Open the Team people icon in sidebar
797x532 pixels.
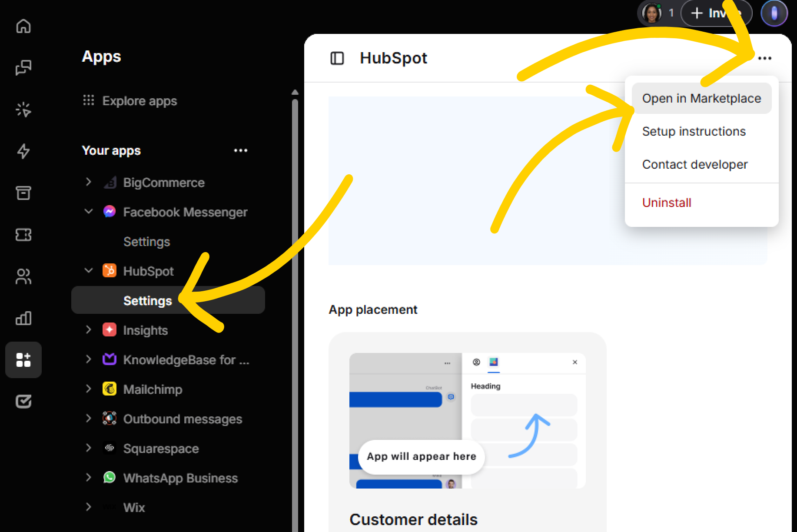23,276
